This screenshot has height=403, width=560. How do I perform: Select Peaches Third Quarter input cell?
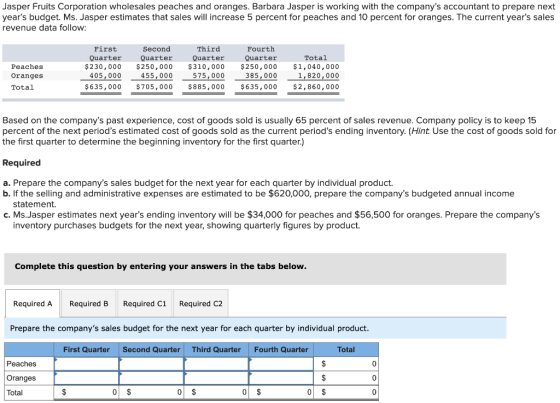216,364
